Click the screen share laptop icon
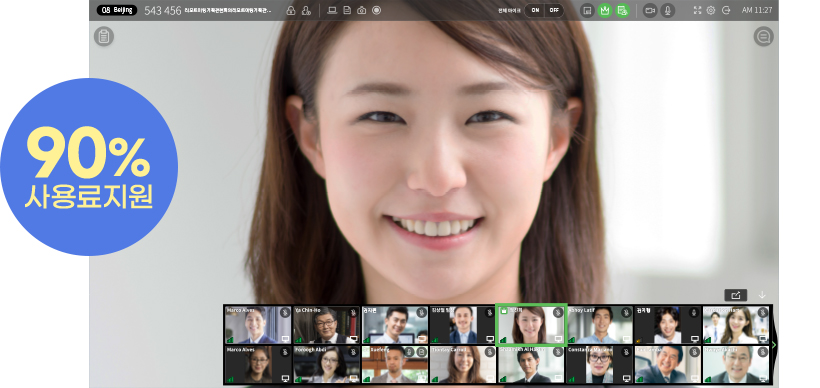The image size is (820, 388). [332, 10]
